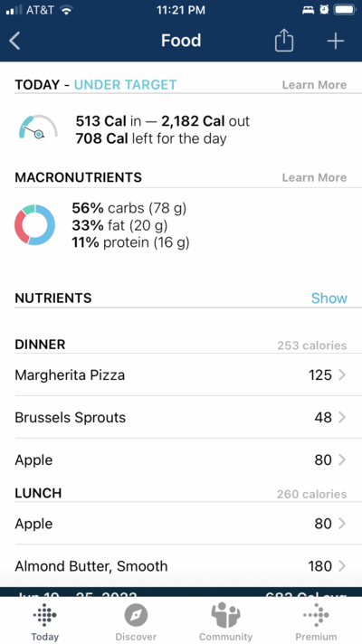Open Almond Butter, Smooth entry chevron
Image resolution: width=362 pixels, height=644 pixels.
point(342,566)
